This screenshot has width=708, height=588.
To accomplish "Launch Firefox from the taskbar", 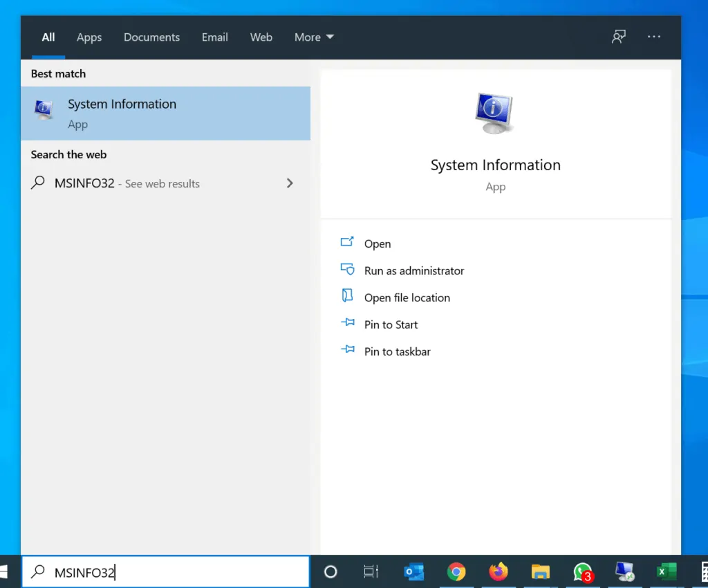I will pos(499,572).
